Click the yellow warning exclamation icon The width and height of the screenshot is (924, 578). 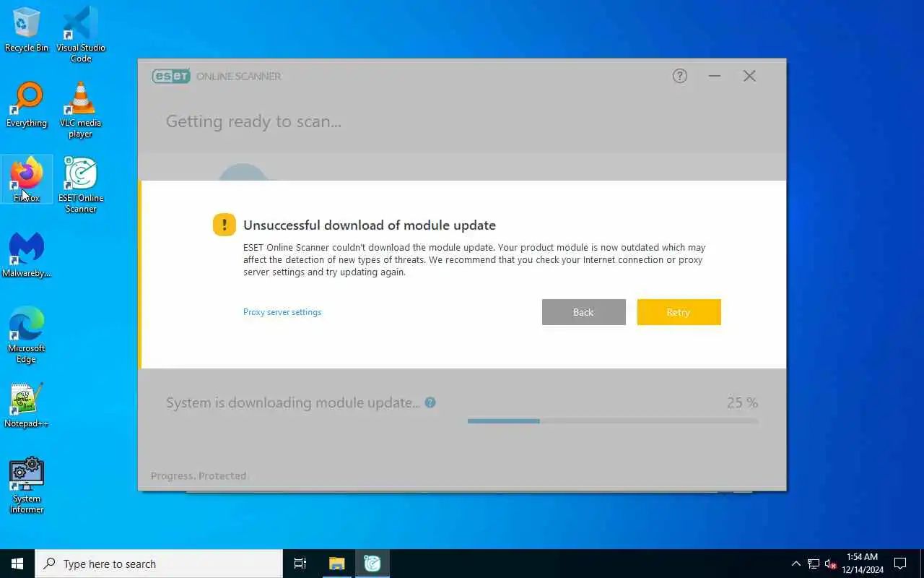coord(225,225)
